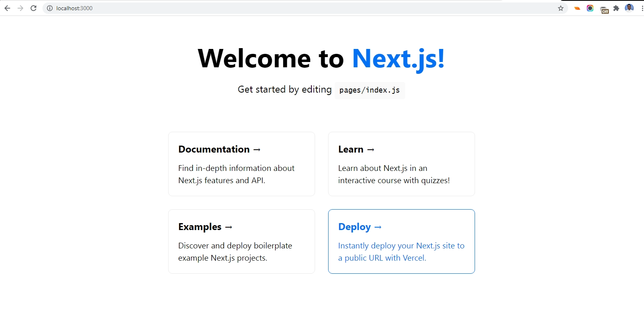Image resolution: width=644 pixels, height=310 pixels.
Task: Open the Deploy card
Action: tap(402, 241)
